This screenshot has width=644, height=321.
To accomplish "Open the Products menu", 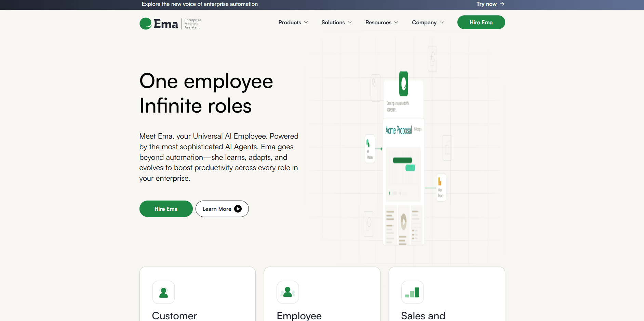I will click(x=293, y=22).
